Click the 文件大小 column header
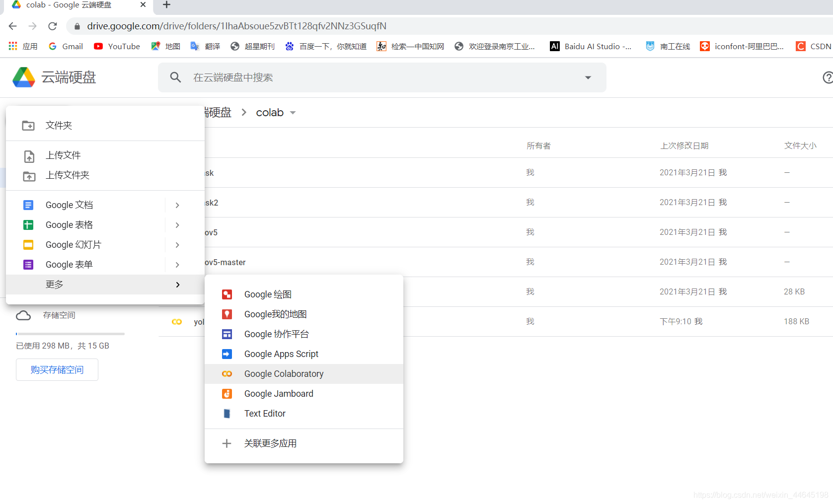Viewport: 833px width, 504px height. (800, 145)
